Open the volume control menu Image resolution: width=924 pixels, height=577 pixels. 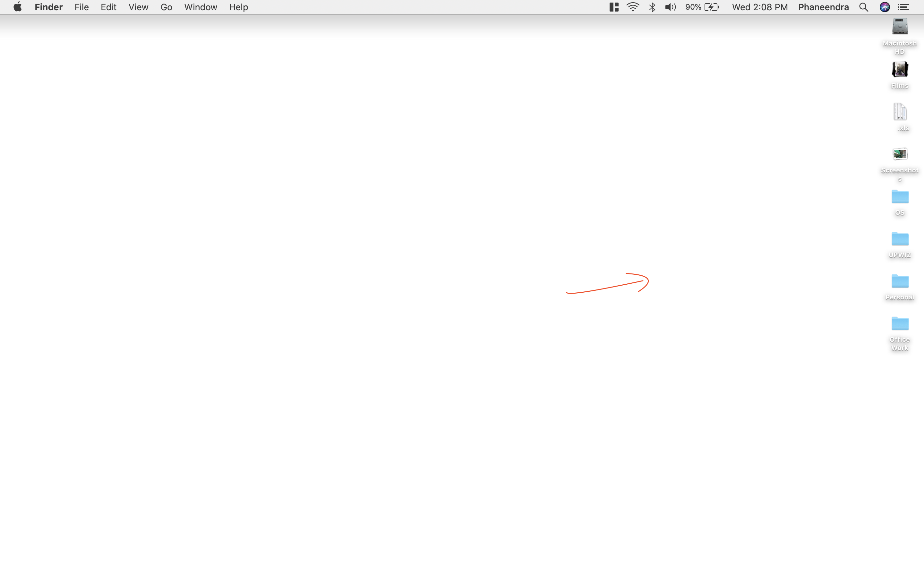point(670,7)
